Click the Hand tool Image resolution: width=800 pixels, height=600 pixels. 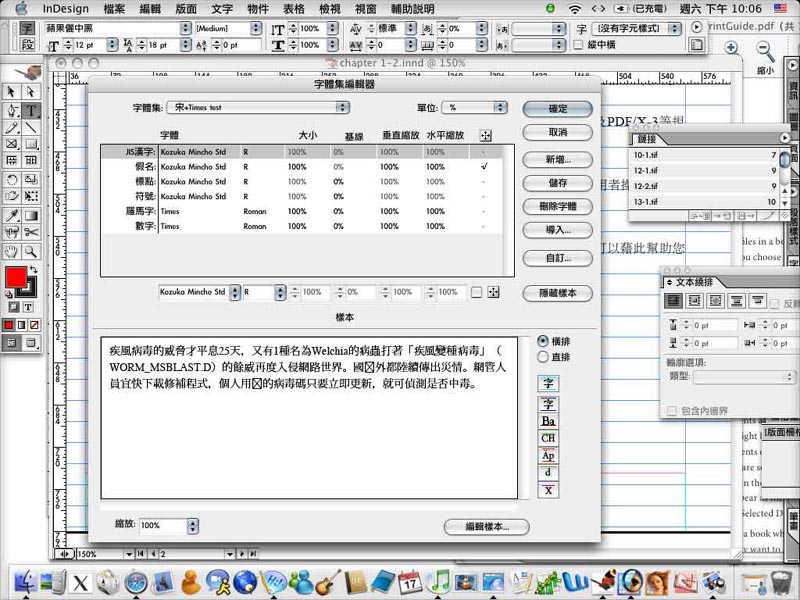(x=12, y=251)
